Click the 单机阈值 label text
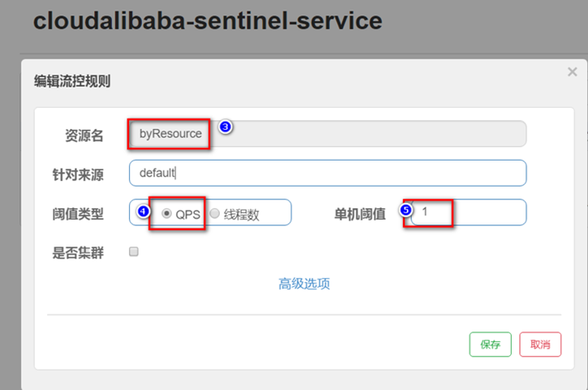 point(359,213)
